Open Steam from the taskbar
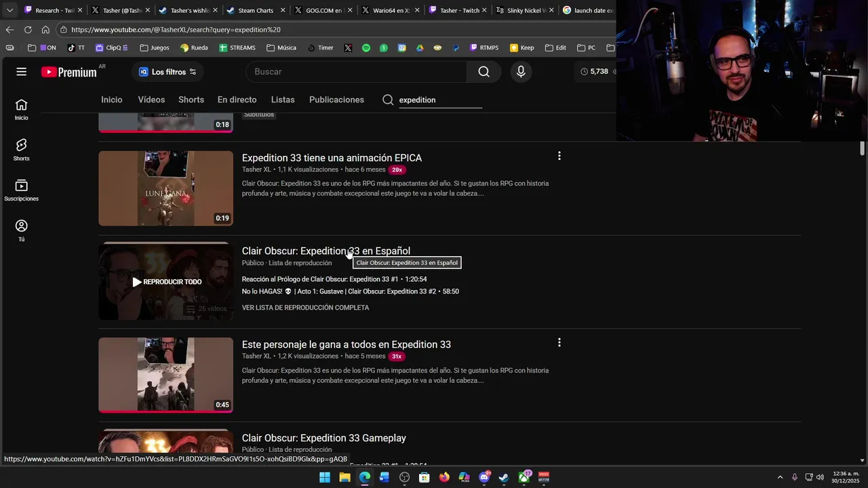The width and height of the screenshot is (868, 488). 504,477
